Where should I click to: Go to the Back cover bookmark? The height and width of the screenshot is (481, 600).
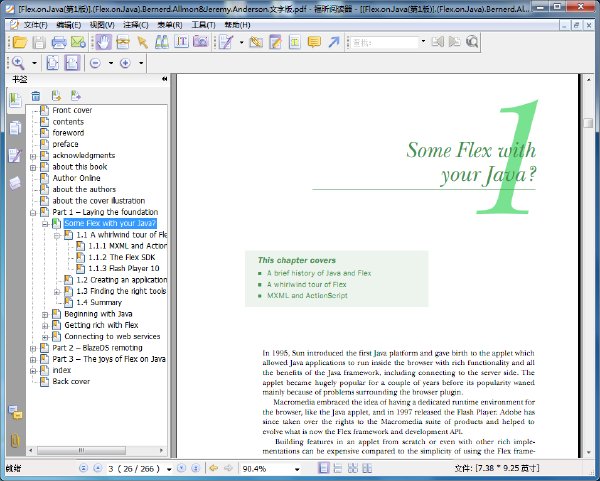click(71, 382)
